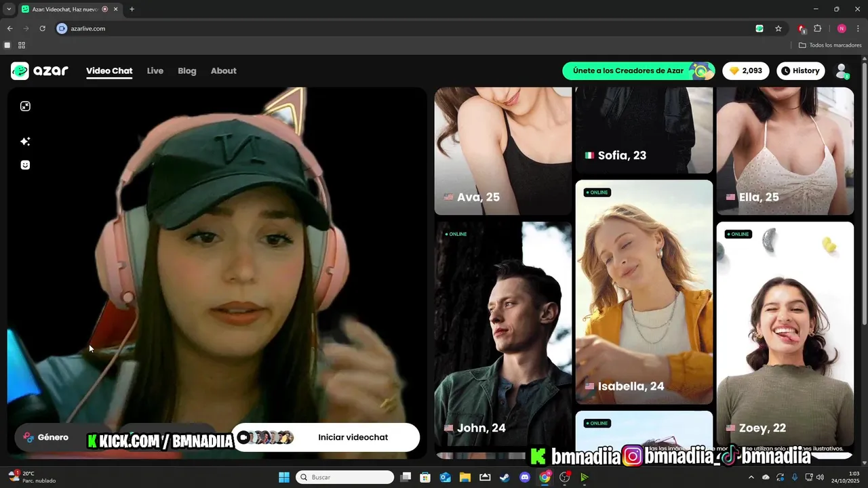Screen dimensions: 868x488
Task: Open Outlook from taskbar
Action: pyautogui.click(x=446, y=477)
